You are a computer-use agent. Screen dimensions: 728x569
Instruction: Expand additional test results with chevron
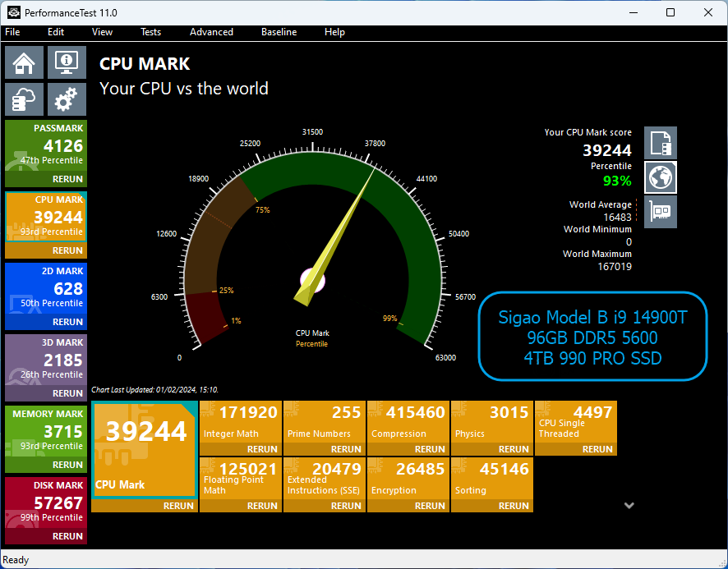click(x=629, y=505)
